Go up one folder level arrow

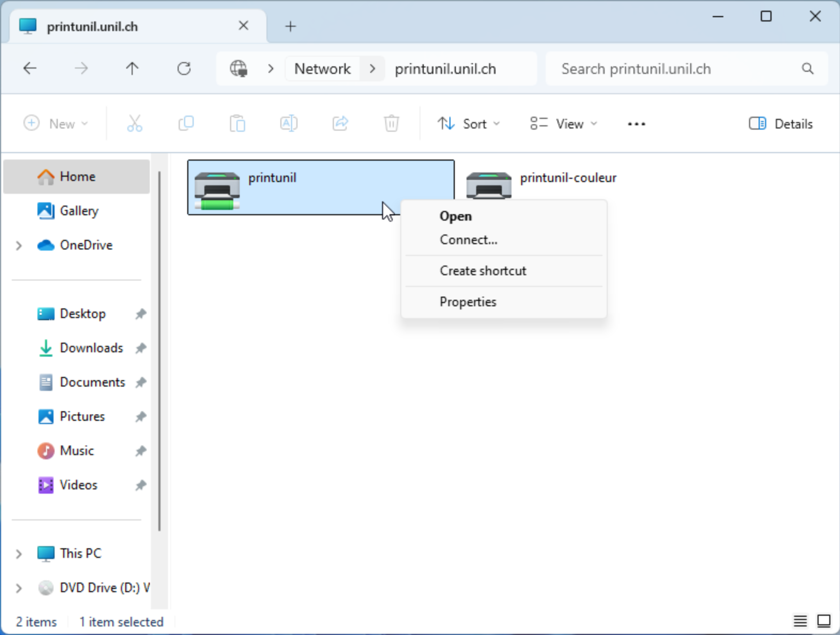[132, 69]
